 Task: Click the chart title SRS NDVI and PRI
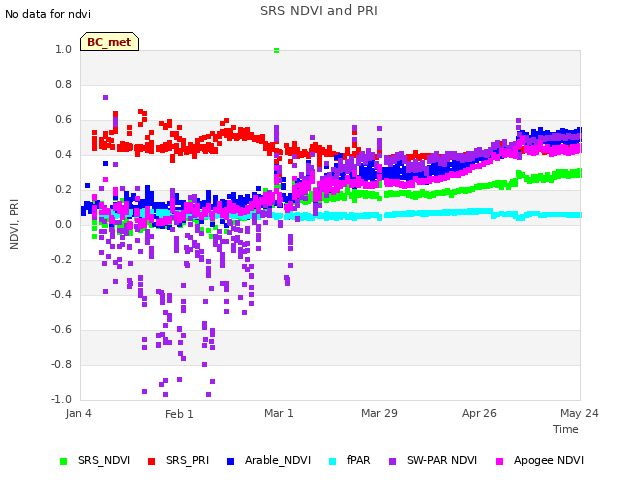(319, 11)
